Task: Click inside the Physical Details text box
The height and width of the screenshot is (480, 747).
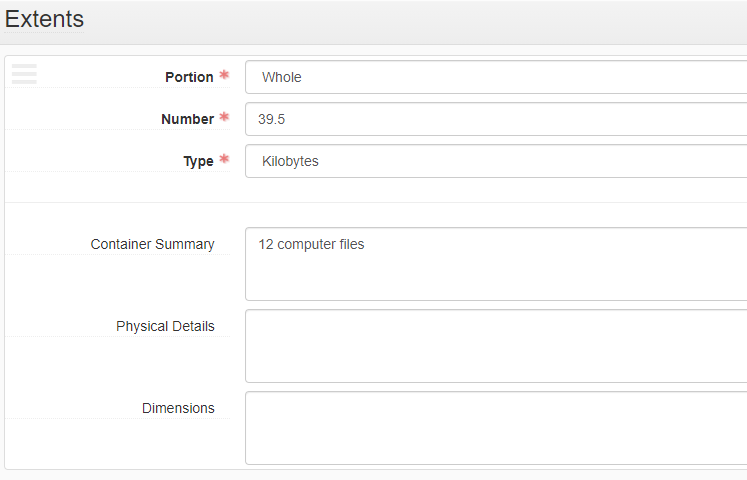Action: (x=495, y=346)
